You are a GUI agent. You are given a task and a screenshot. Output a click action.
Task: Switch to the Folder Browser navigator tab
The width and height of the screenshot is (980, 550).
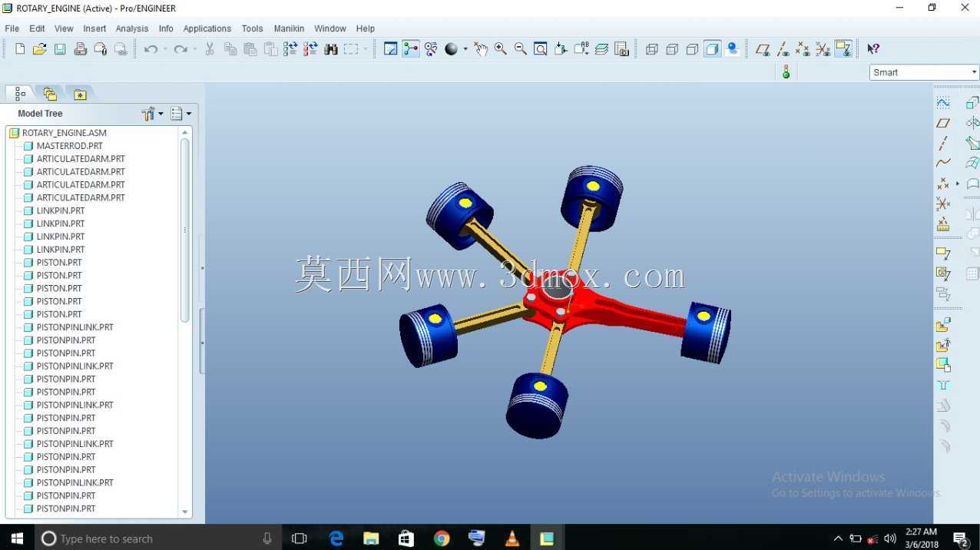coord(50,94)
